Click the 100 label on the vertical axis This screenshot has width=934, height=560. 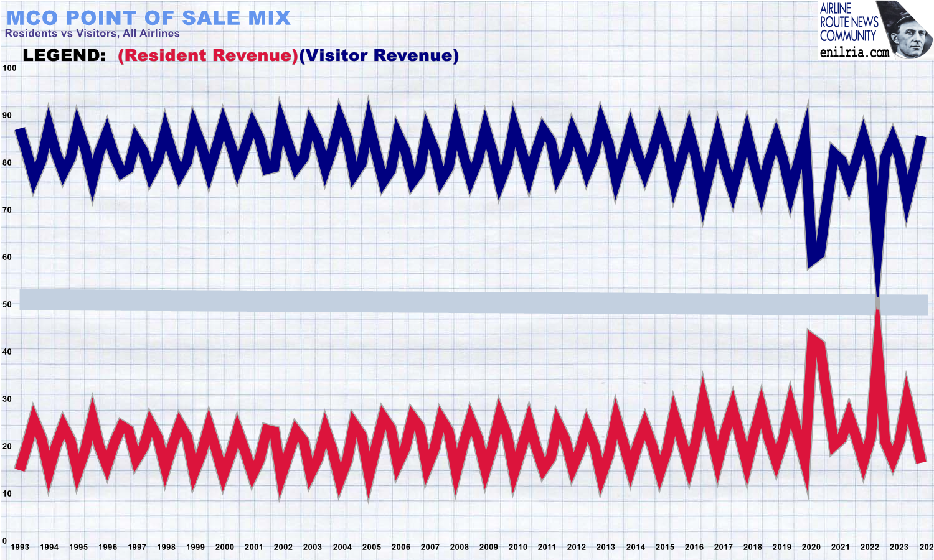point(9,68)
